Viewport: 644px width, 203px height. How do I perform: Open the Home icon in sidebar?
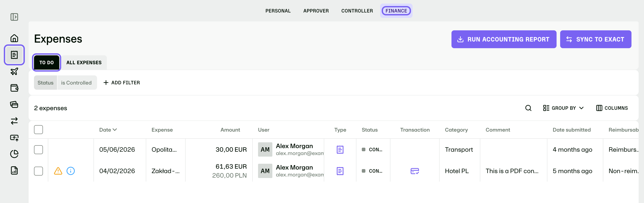coord(14,38)
